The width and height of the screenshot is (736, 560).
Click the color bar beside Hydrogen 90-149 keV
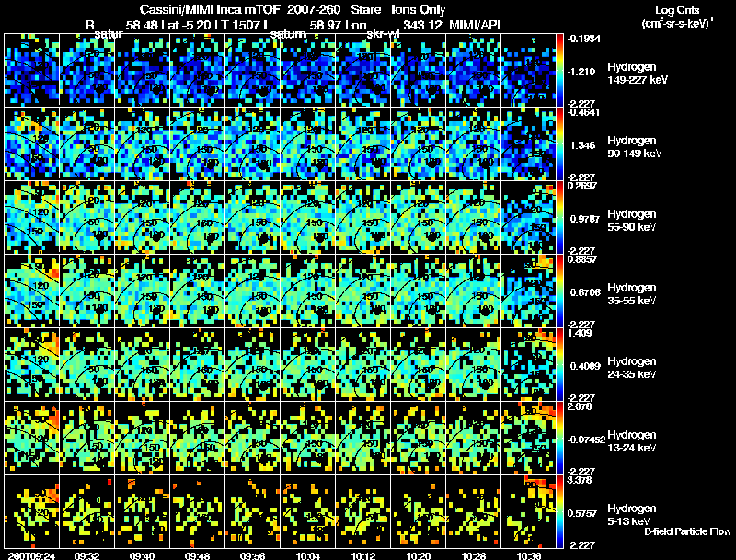point(559,144)
